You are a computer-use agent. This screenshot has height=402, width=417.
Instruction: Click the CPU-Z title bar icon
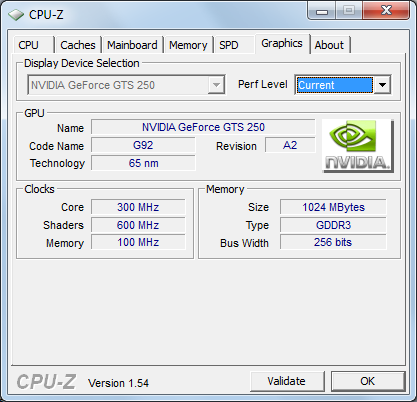(x=16, y=15)
